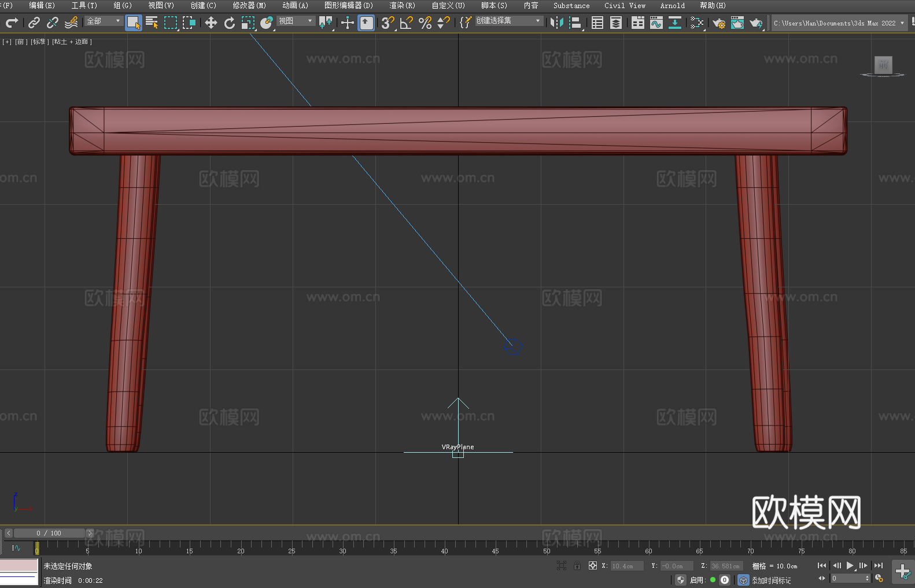Screen dimensions: 915x588
Task: Click viewport [+] label menu
Action: 7,42
